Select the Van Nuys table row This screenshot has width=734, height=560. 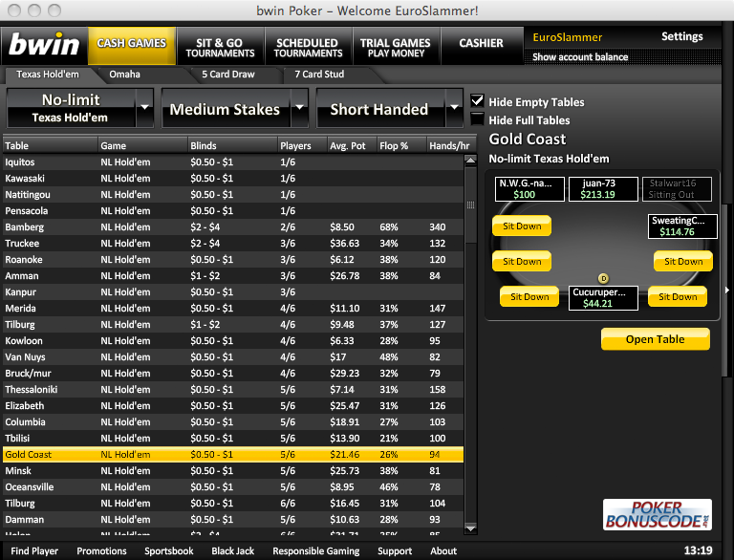tap(233, 356)
